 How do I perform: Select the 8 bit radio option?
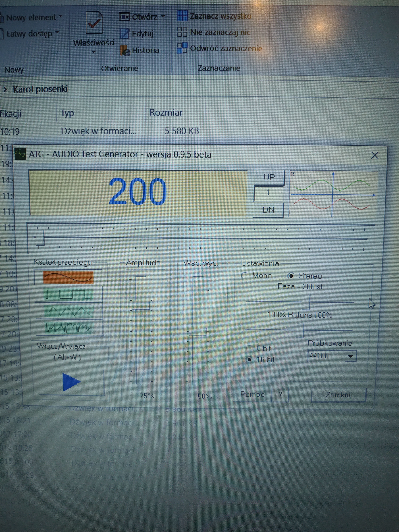tap(249, 348)
